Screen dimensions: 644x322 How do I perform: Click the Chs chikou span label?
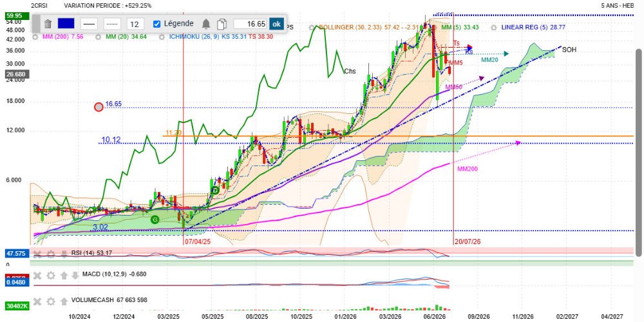(x=350, y=71)
